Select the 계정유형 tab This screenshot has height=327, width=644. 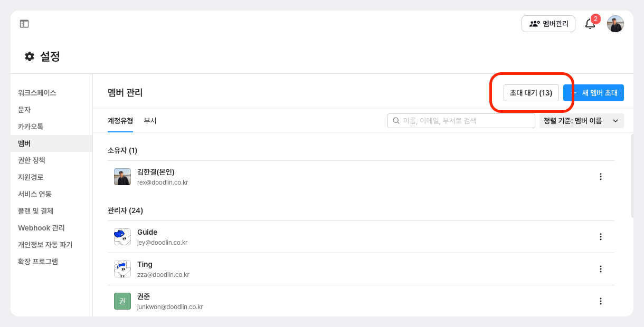(x=120, y=121)
